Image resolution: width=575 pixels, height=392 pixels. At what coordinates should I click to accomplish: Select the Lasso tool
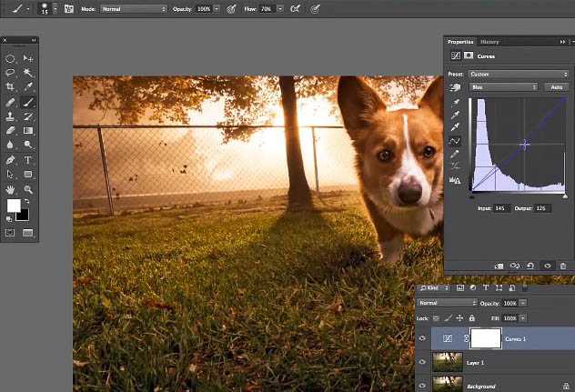click(x=10, y=73)
